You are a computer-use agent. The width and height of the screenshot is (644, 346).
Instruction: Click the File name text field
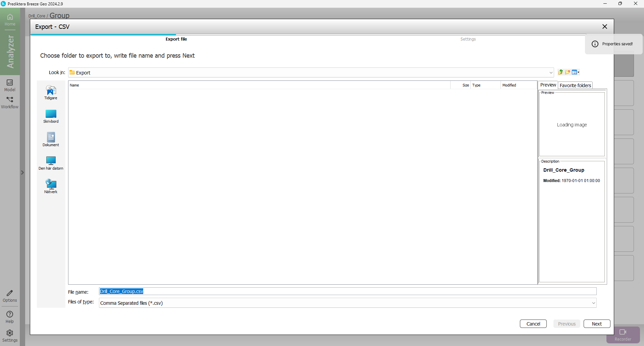(347, 291)
